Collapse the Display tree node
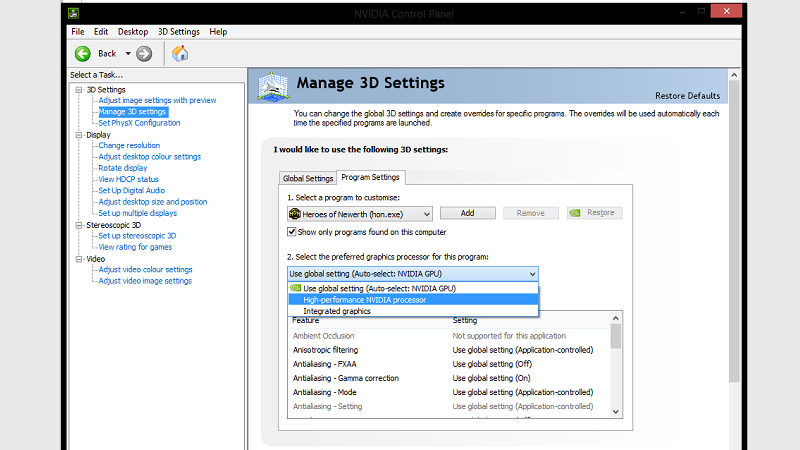This screenshot has width=800, height=450. (x=78, y=134)
